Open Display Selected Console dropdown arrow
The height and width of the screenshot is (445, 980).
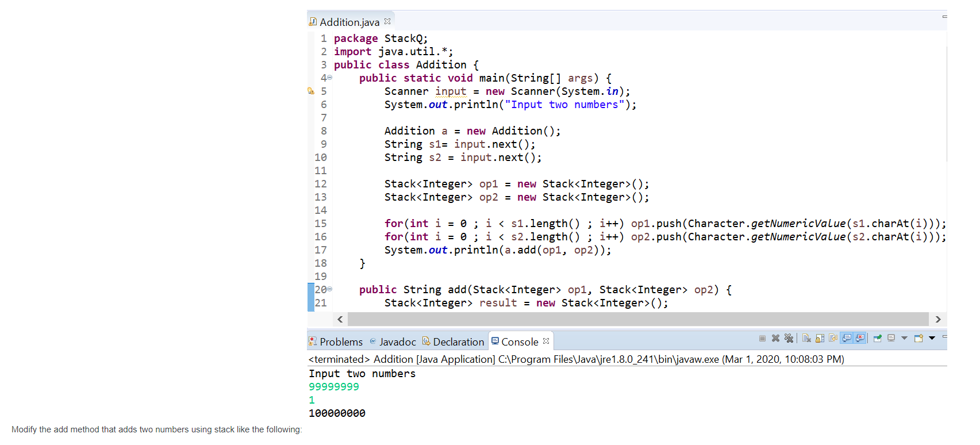pyautogui.click(x=904, y=338)
